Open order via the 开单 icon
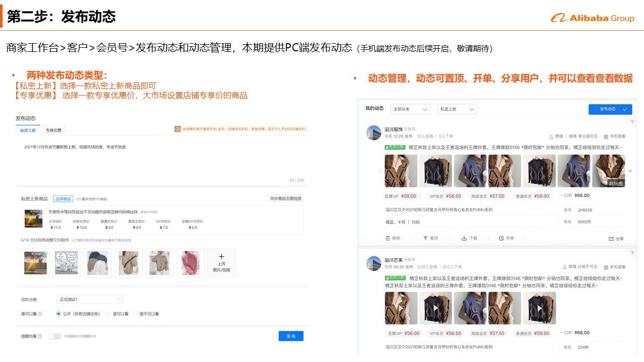The image size is (644, 362). tap(502, 238)
